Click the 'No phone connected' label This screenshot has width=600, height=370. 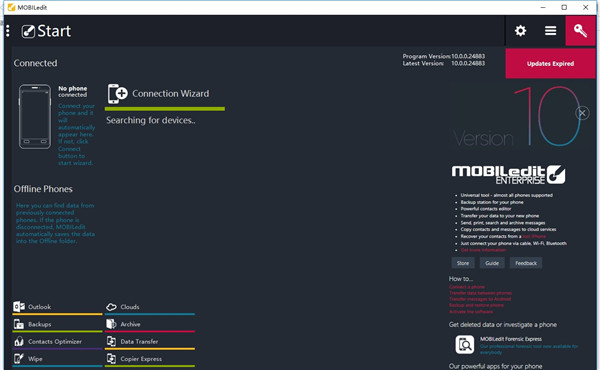tap(73, 91)
